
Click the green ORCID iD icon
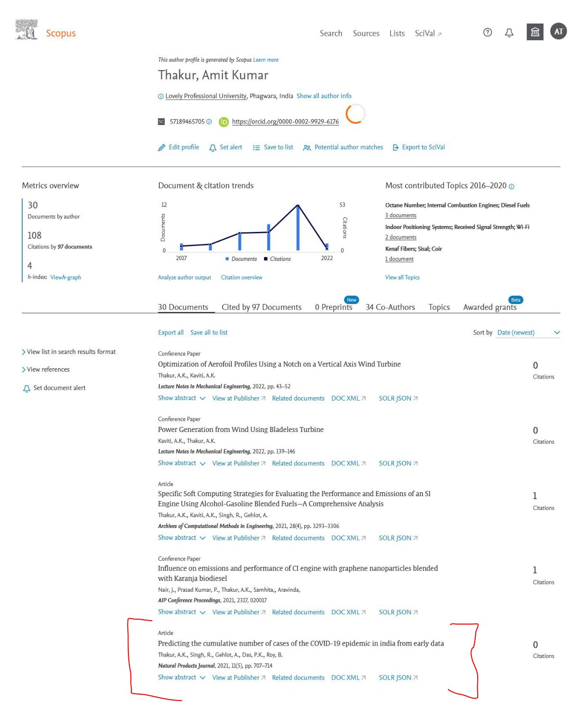tap(223, 122)
